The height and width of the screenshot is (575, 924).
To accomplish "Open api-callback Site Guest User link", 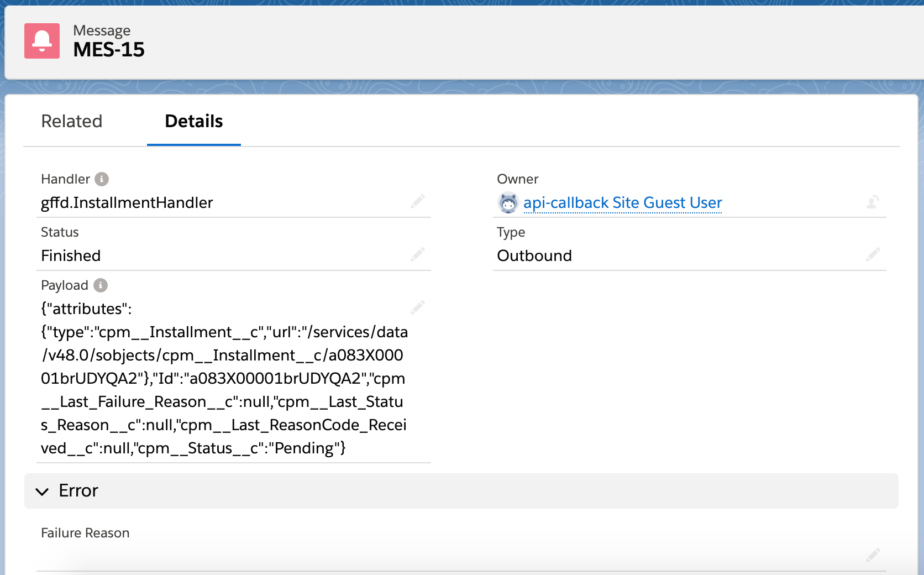I will (x=622, y=203).
